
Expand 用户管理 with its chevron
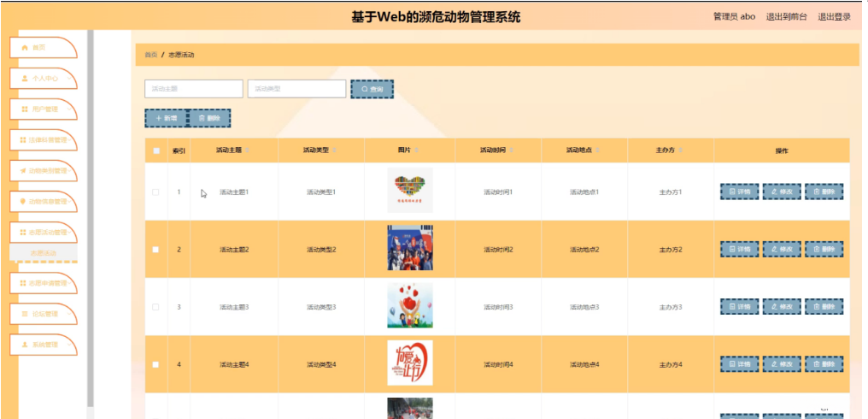click(x=68, y=109)
